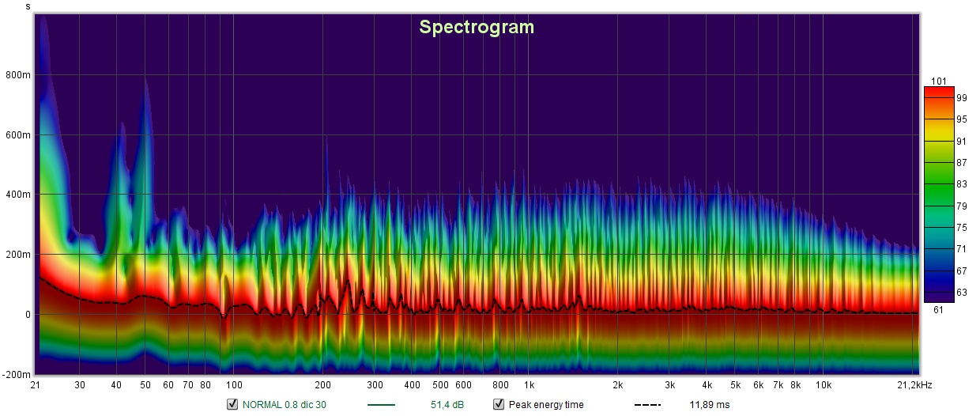Click the -200m label on the time axis
Screen dimensions: 980x416
click(17, 374)
